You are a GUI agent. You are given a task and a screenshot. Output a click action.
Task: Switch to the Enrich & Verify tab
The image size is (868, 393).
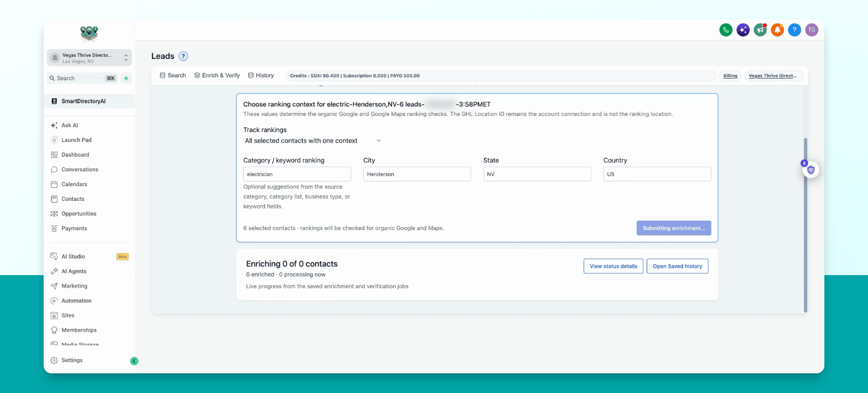(217, 75)
